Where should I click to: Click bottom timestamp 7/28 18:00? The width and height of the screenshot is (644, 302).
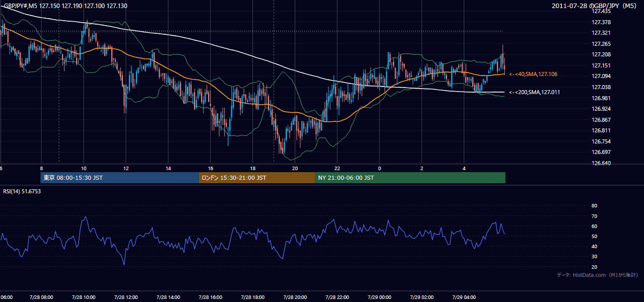(x=253, y=297)
